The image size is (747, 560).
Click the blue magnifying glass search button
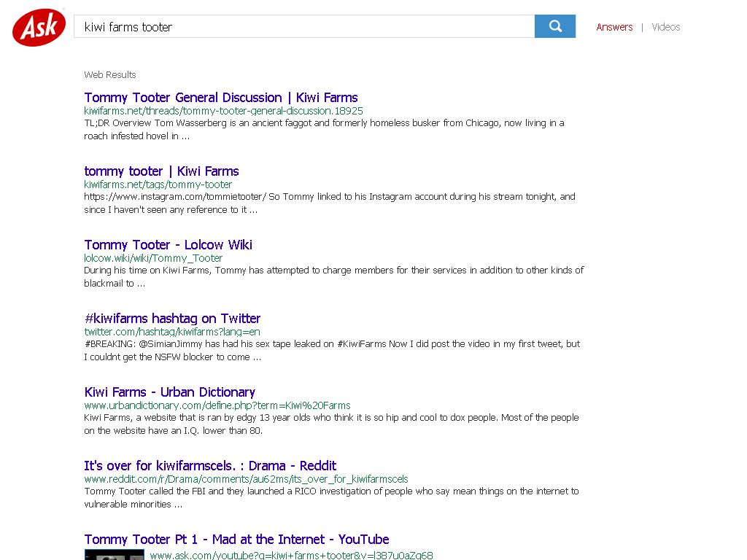555,26
